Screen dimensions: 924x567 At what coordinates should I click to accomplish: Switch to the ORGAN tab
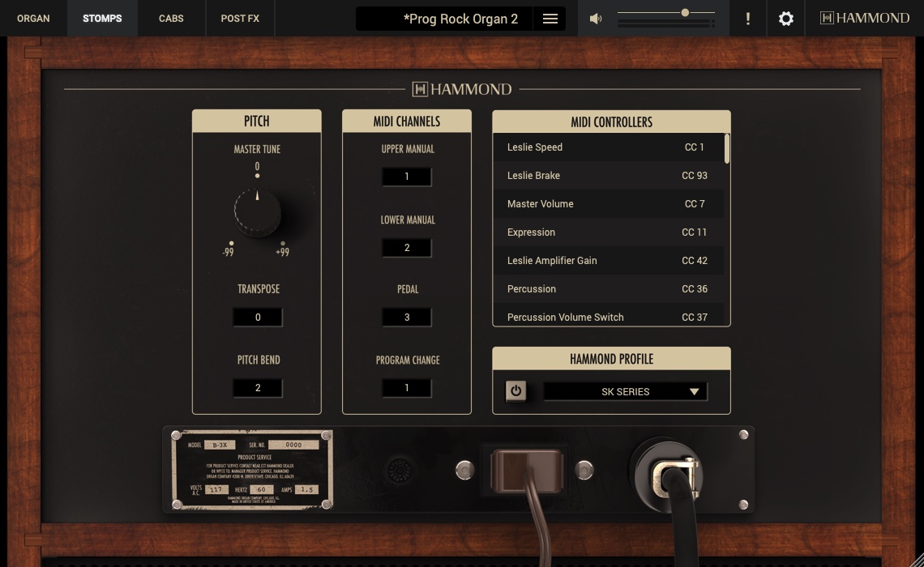tap(33, 19)
